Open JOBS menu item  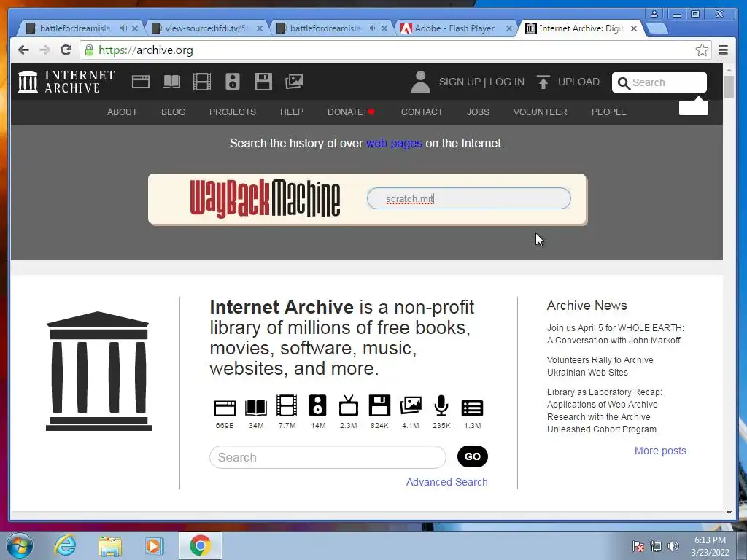coord(478,112)
